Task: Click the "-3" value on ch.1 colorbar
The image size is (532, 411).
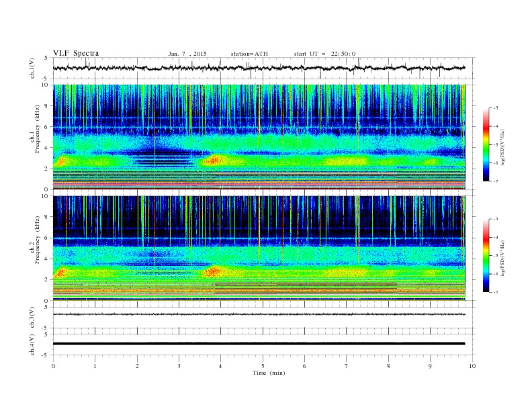Action: [496, 108]
